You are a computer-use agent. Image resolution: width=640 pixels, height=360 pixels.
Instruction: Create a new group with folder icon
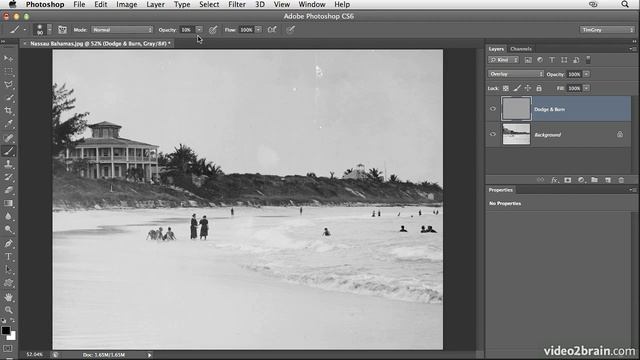point(594,180)
